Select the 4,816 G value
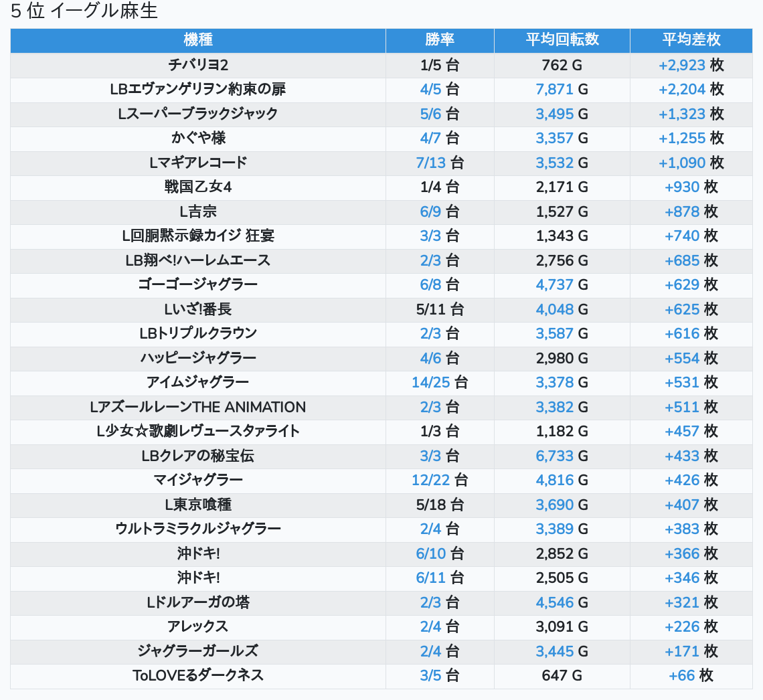763x700 pixels. pos(562,480)
